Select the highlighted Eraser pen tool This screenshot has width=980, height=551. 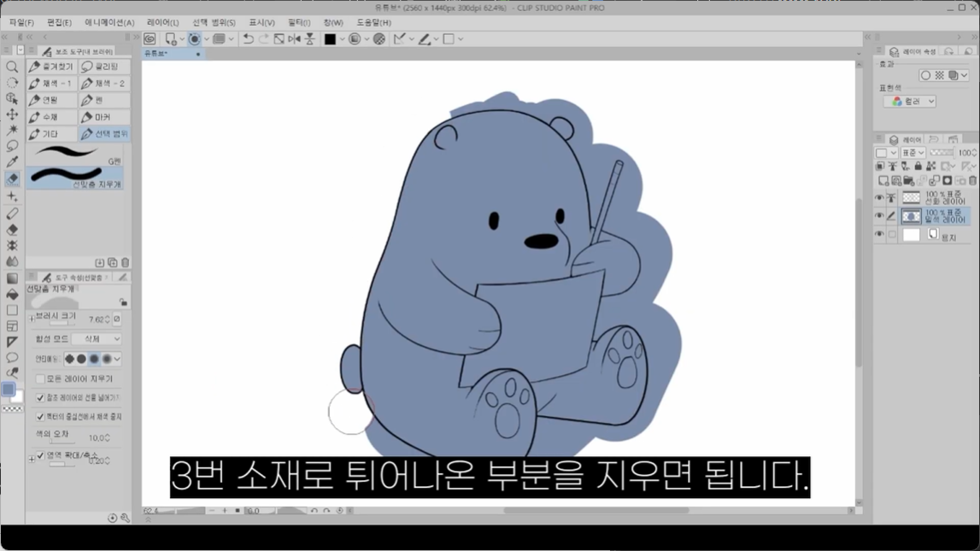(x=12, y=179)
